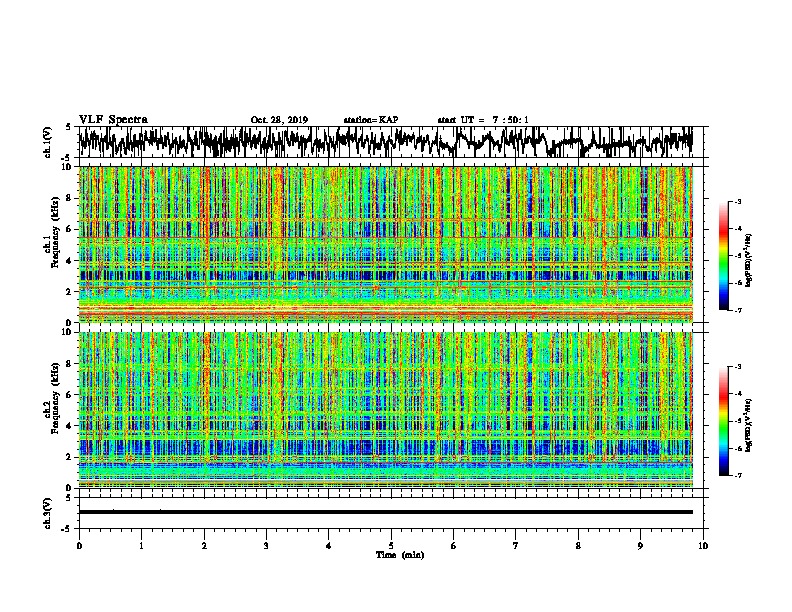This screenshot has width=792, height=612.
Task: Click the ch.1 voltage waveform trace
Action: [386, 142]
